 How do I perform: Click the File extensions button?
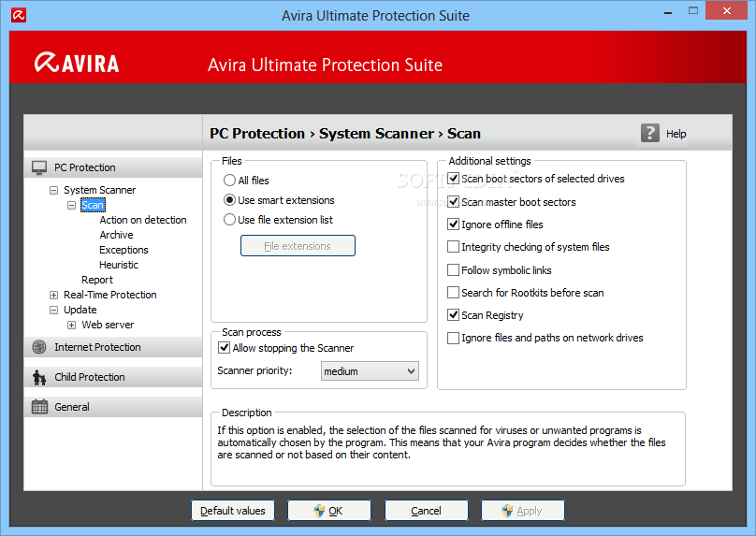pyautogui.click(x=298, y=246)
